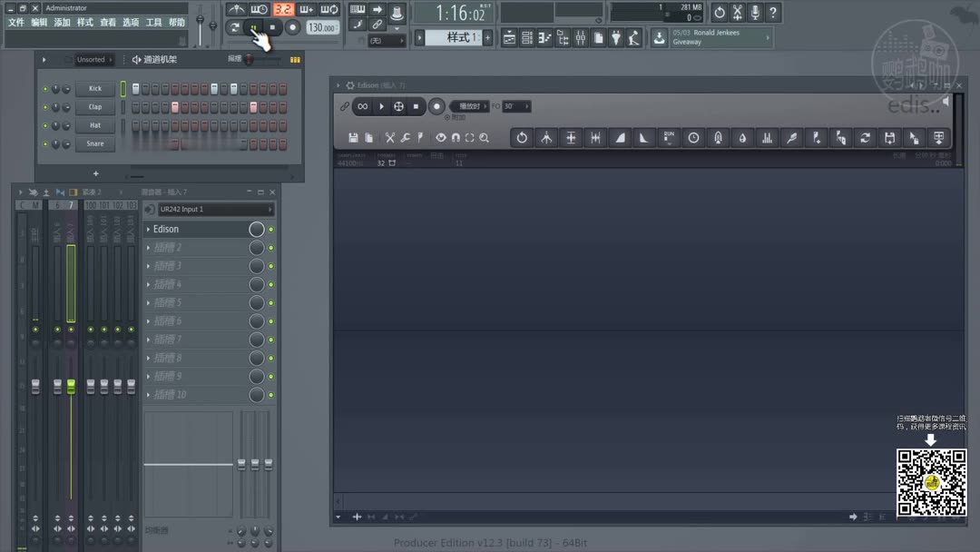The image size is (980, 552).
Task: Click the reverse audio icon in Edison
Action: pyautogui.click(x=522, y=137)
